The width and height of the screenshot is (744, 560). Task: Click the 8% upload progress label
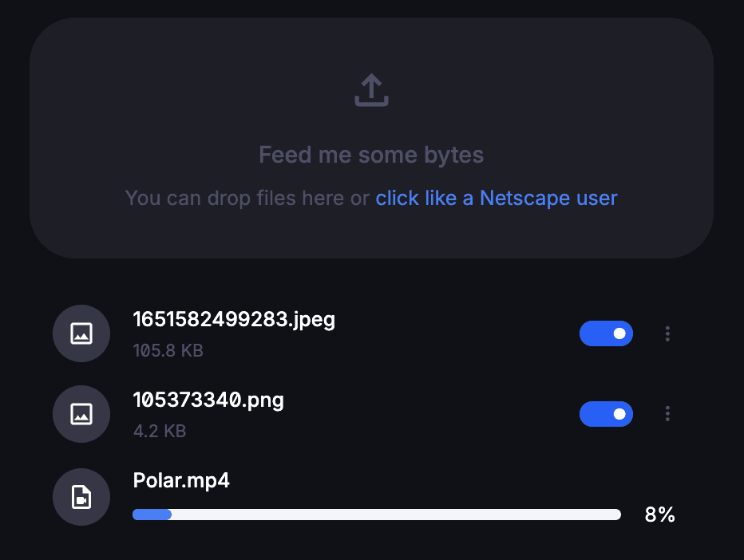pos(659,515)
